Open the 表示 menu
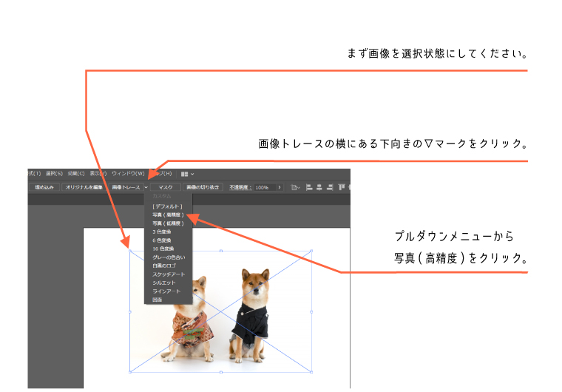 (x=98, y=174)
